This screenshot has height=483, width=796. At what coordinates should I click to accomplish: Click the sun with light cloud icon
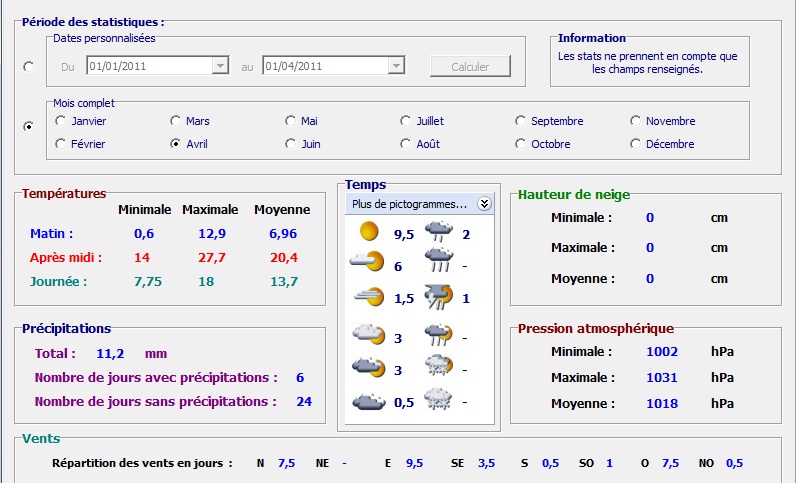point(367,261)
